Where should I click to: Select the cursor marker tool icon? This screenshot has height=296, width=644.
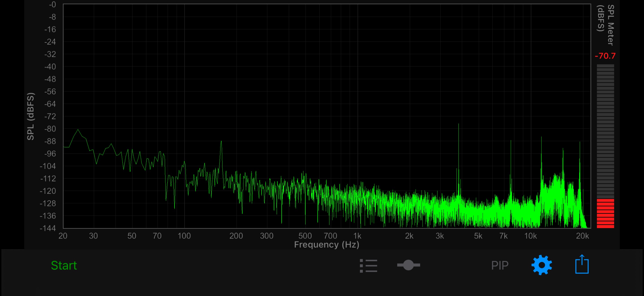[409, 265]
